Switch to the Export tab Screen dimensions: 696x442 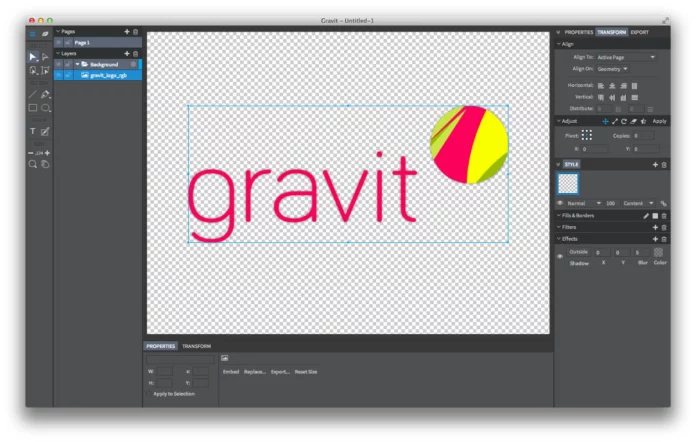point(640,32)
